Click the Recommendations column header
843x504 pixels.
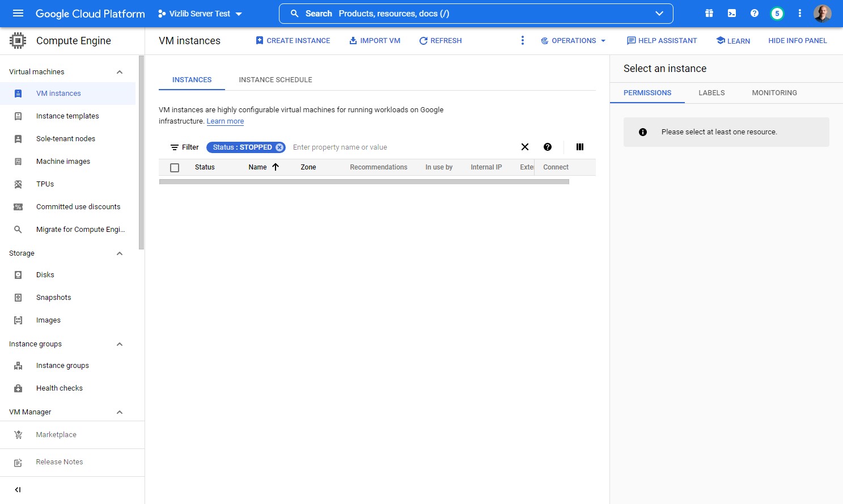[x=379, y=167]
